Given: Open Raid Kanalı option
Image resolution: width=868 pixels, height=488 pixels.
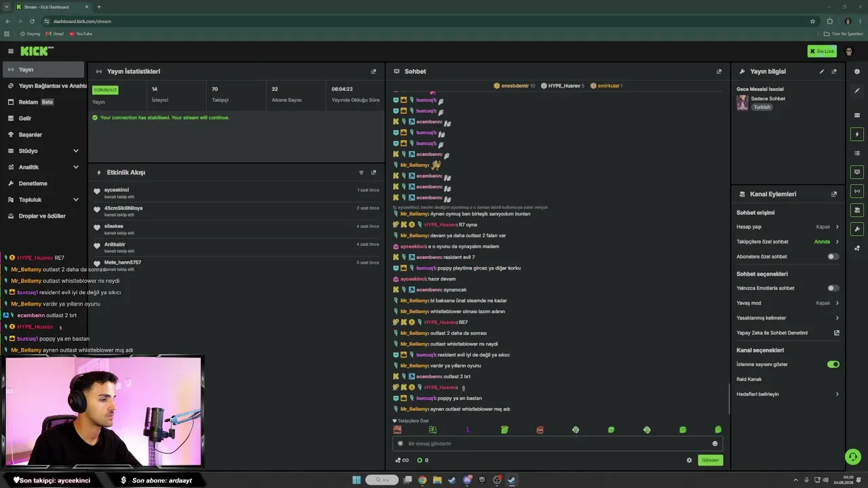Looking at the screenshot, I should (749, 380).
